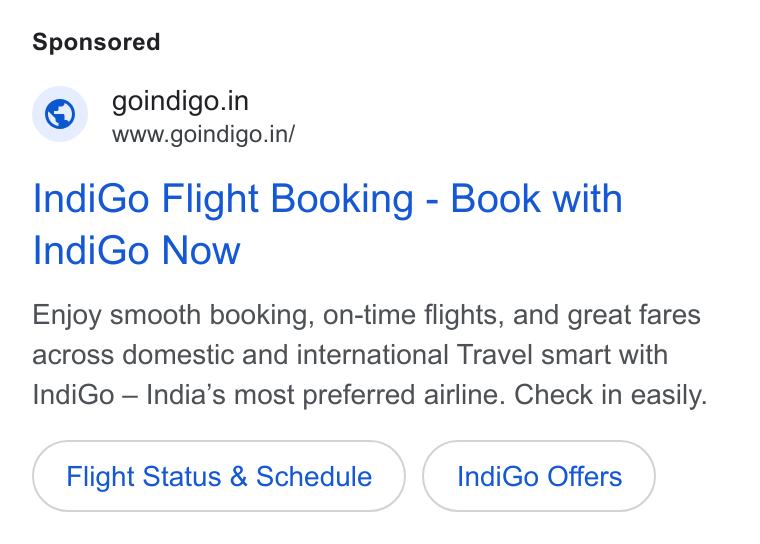
Task: Click the Sponsored label
Action: [x=96, y=42]
